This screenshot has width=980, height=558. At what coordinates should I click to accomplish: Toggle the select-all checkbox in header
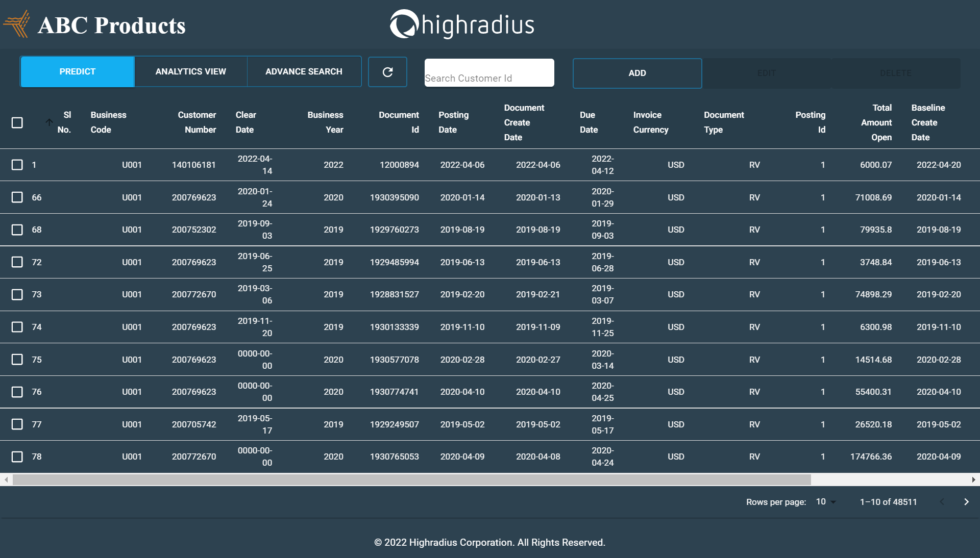click(x=17, y=122)
